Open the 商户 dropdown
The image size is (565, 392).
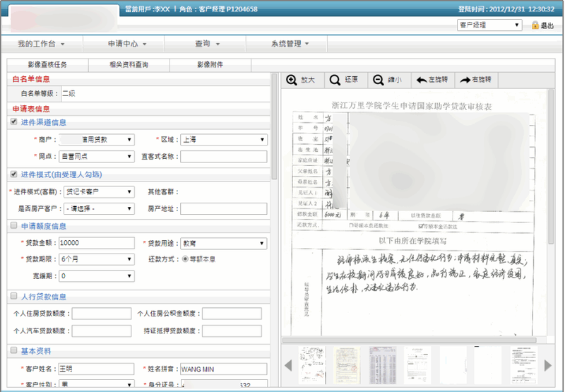point(97,139)
